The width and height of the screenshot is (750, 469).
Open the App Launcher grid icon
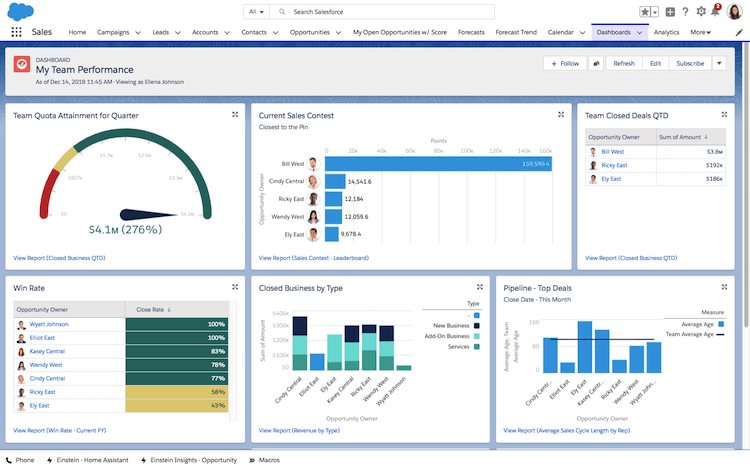click(x=16, y=32)
